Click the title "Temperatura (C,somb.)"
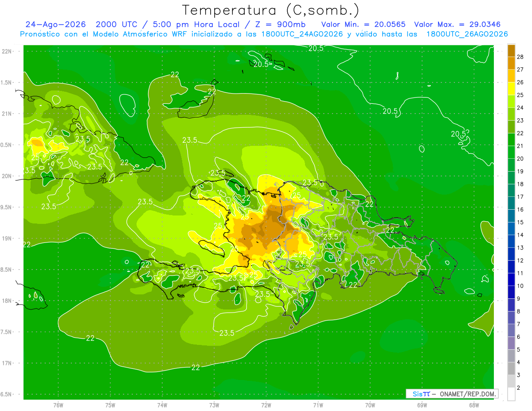 [270, 10]
